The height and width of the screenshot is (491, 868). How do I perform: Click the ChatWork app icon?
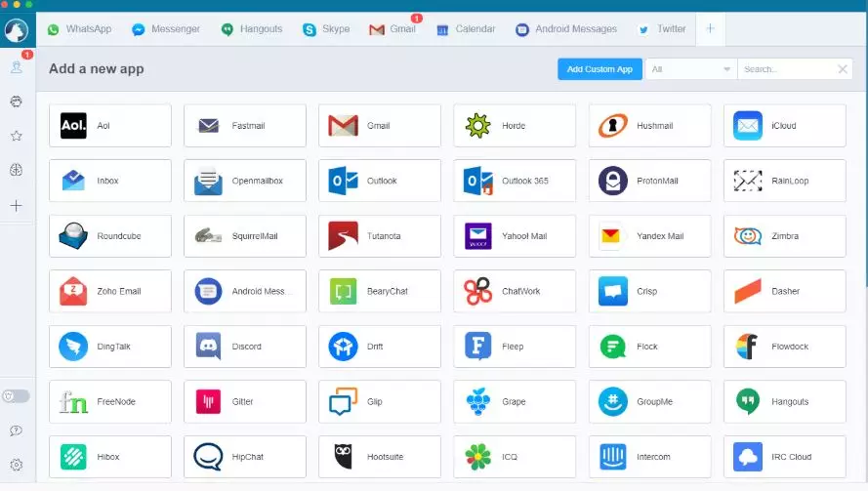(478, 291)
